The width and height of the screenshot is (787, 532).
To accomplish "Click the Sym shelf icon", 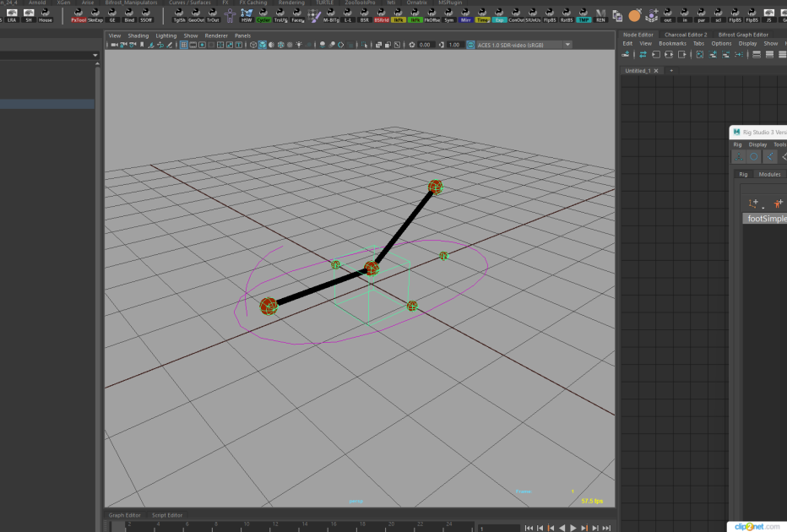I will coord(448,15).
